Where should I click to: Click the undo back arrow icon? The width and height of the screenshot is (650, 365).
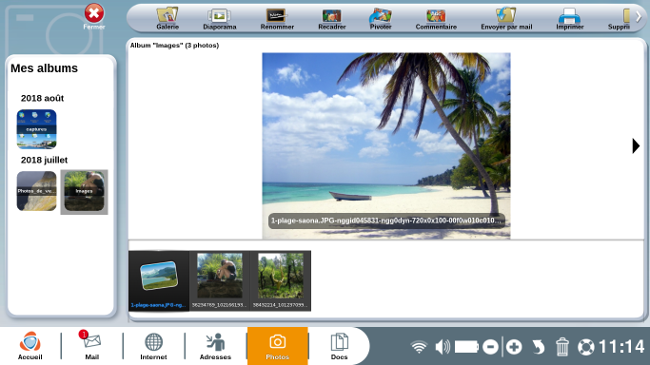[538, 347]
